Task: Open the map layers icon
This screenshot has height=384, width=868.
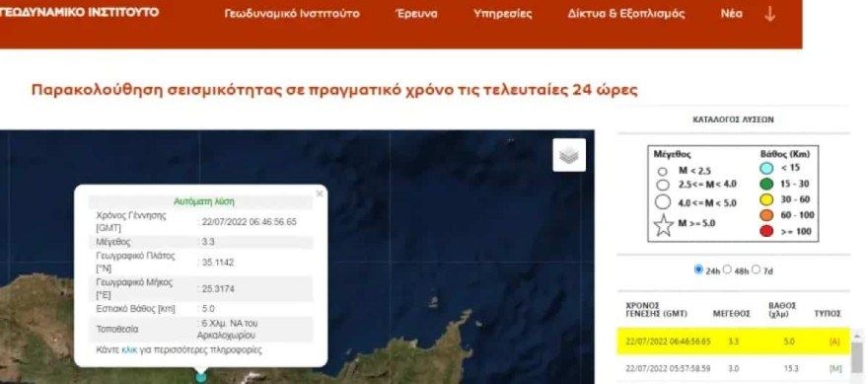Action: pos(569,155)
